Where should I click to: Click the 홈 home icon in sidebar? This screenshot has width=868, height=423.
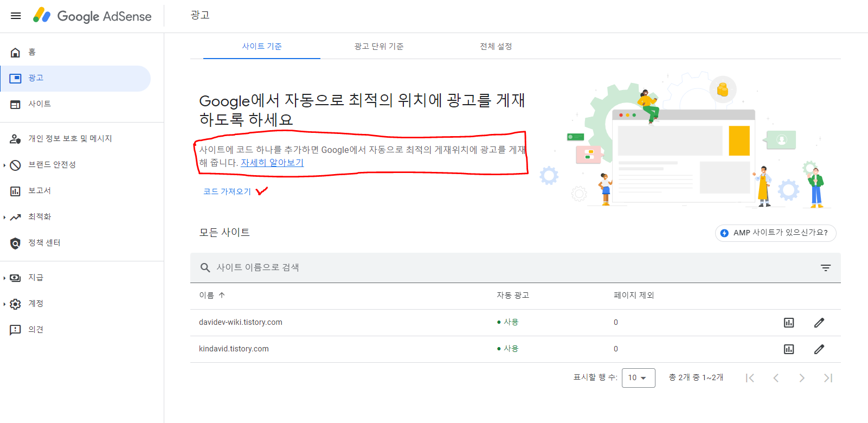[x=15, y=52]
